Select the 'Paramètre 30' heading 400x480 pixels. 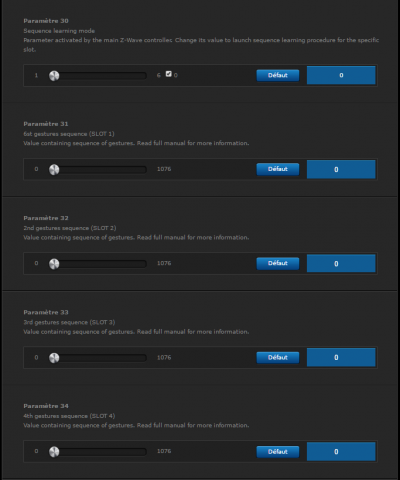pos(46,21)
